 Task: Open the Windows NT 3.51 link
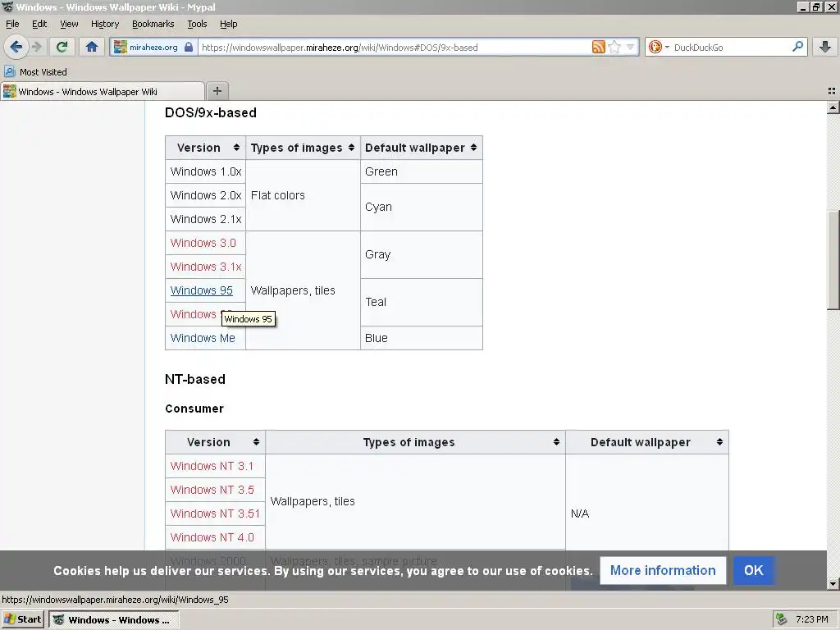pos(215,514)
